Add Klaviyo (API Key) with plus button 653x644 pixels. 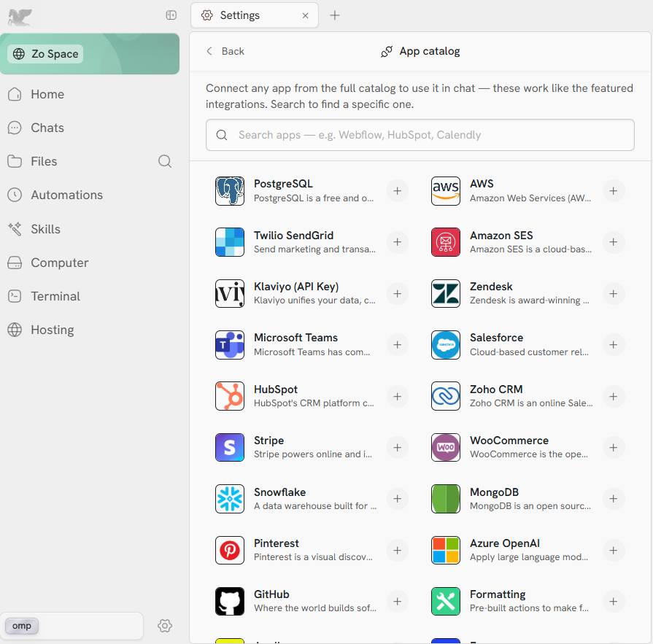tap(398, 293)
